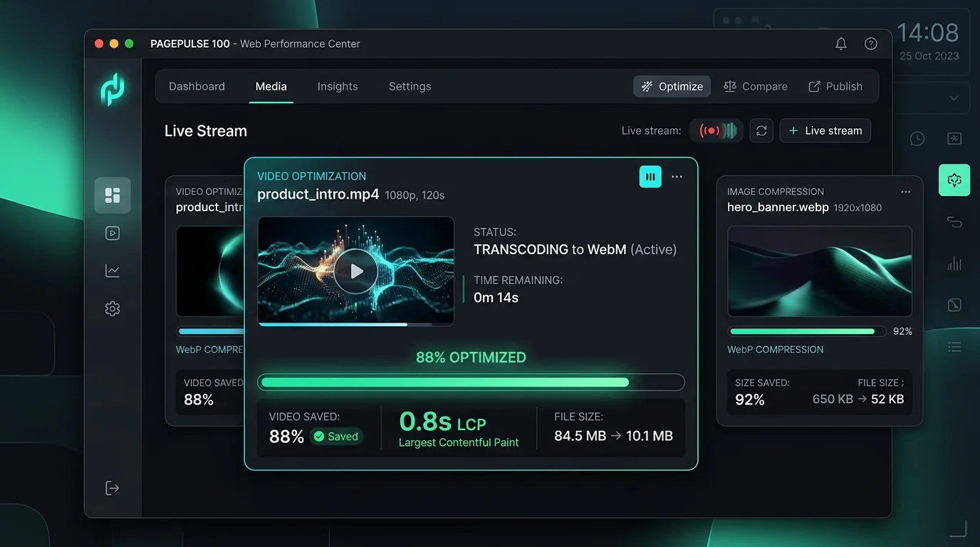
Task: Click the 14:08 clock widget
Action: (x=927, y=33)
